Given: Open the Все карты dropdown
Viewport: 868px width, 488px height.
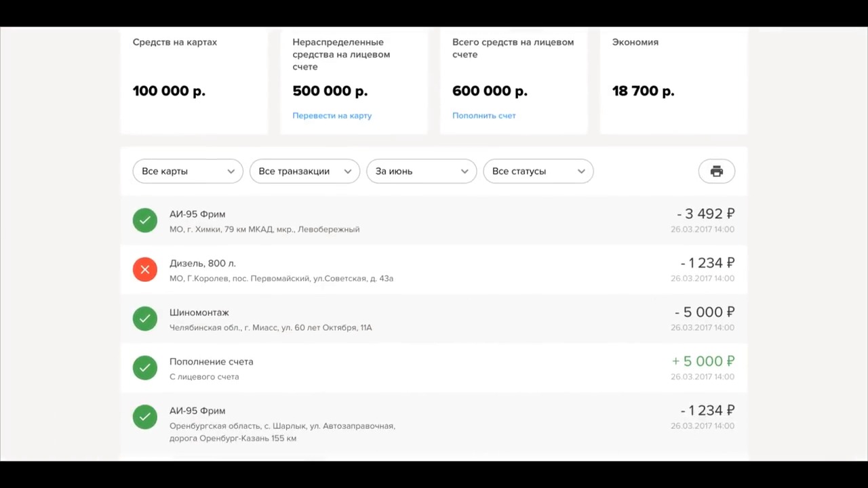Looking at the screenshot, I should [188, 171].
